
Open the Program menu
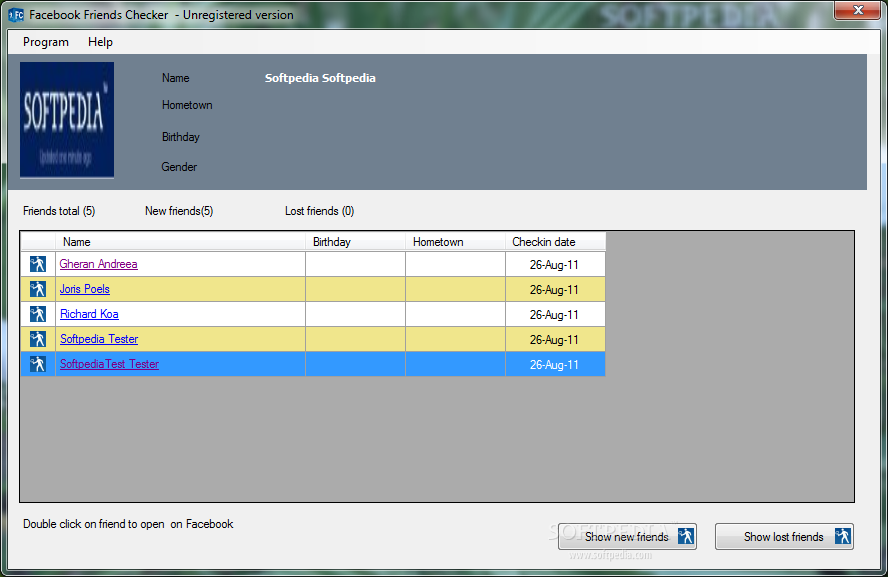pyautogui.click(x=45, y=42)
